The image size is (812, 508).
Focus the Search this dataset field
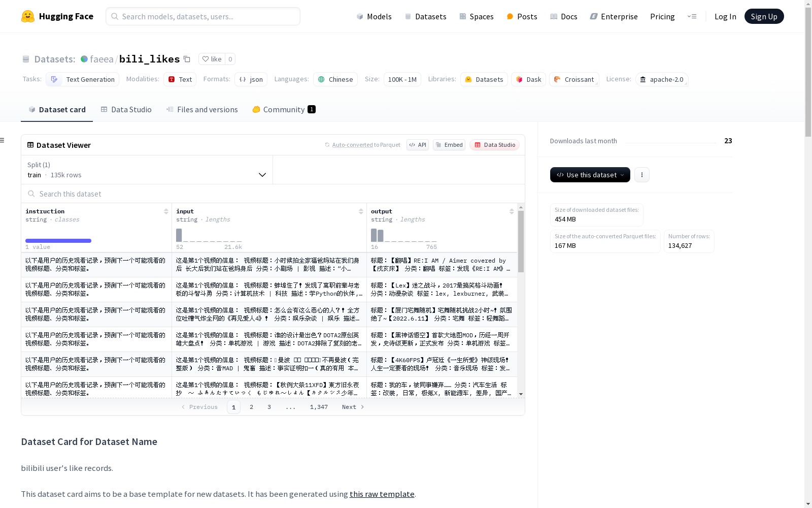(273, 194)
